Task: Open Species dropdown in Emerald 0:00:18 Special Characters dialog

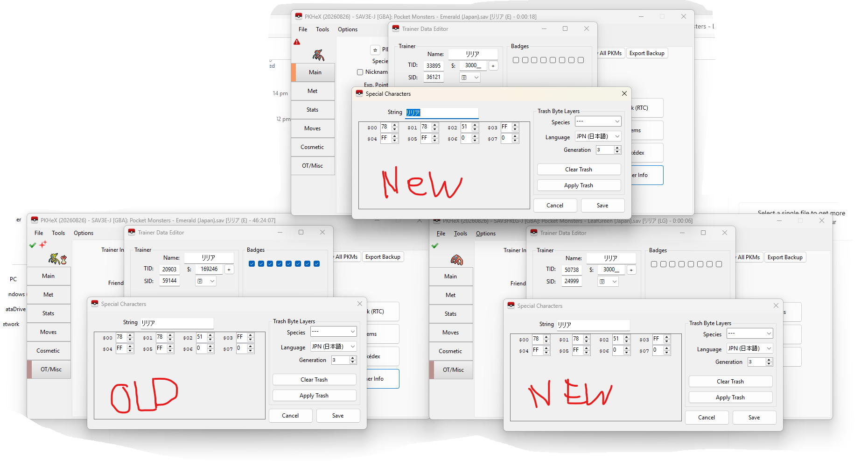Action: [x=598, y=121]
